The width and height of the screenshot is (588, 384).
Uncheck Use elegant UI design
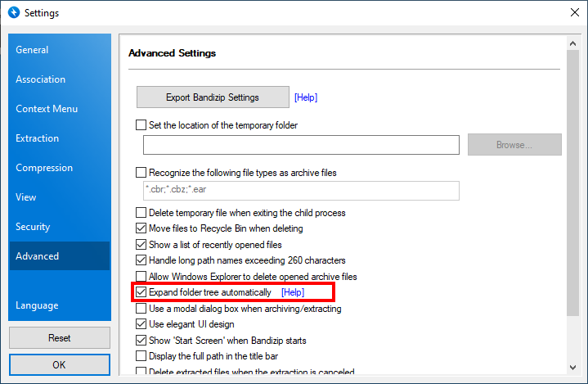click(141, 324)
